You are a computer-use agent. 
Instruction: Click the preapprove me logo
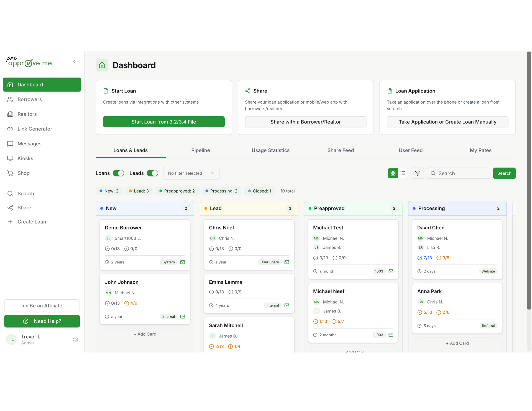point(29,61)
